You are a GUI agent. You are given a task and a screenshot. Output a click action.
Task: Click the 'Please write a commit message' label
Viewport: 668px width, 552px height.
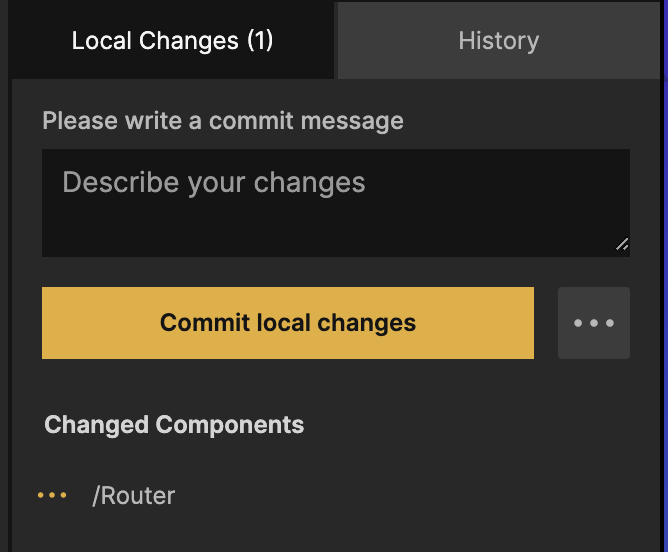223,121
